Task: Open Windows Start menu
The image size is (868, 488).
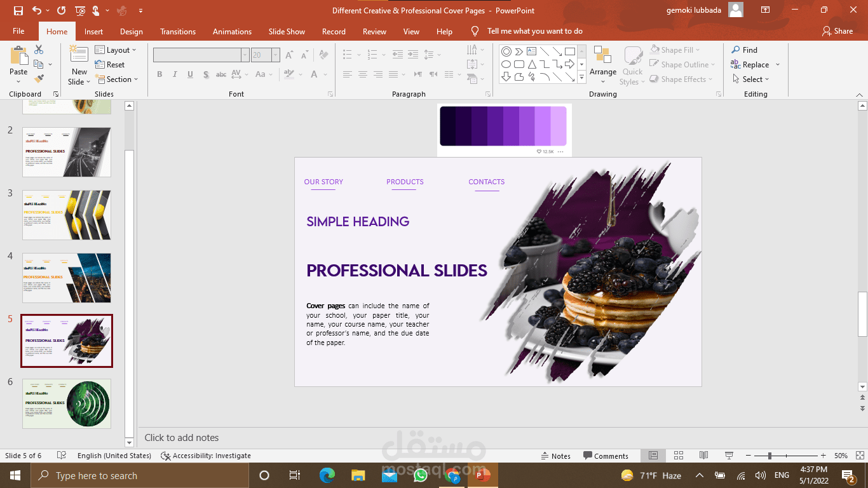Action: tap(15, 475)
